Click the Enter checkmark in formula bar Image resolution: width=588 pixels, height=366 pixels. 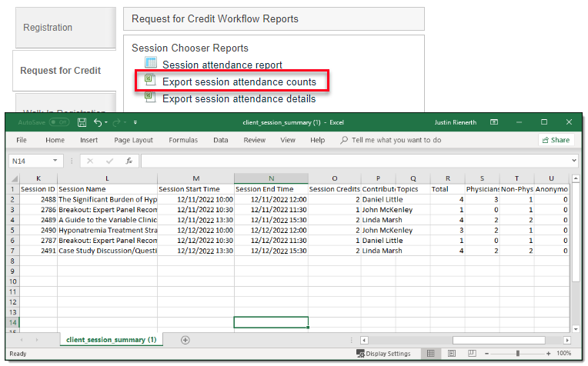pyautogui.click(x=109, y=161)
